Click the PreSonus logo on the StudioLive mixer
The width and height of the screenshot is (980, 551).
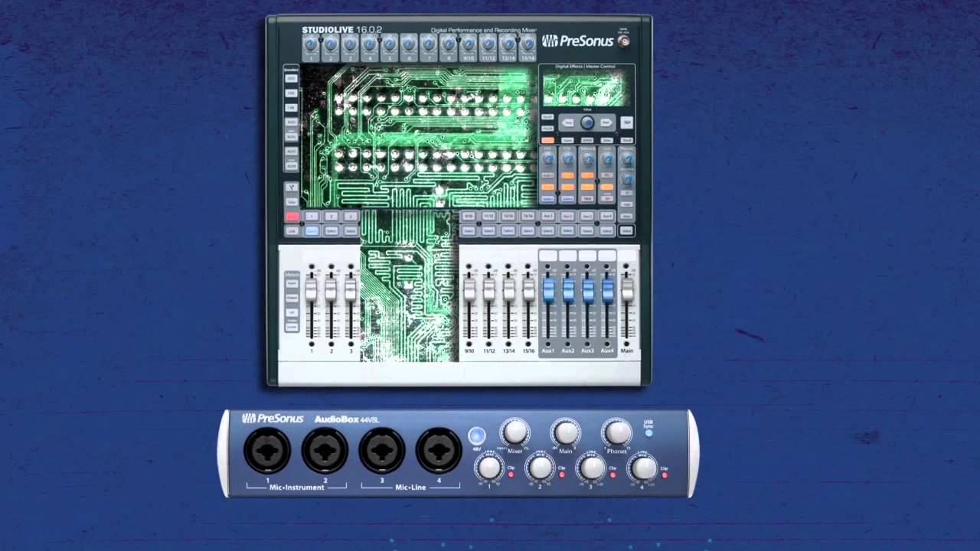point(577,41)
